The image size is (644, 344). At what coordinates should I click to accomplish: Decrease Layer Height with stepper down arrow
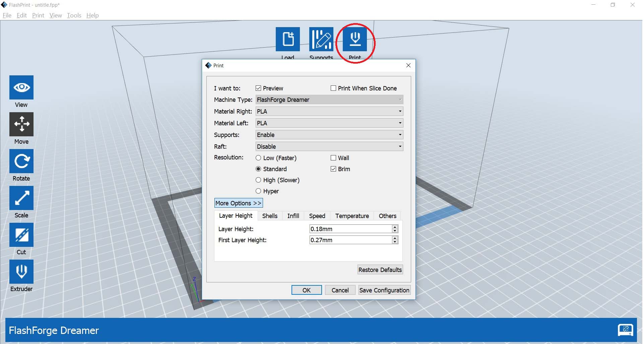395,231
